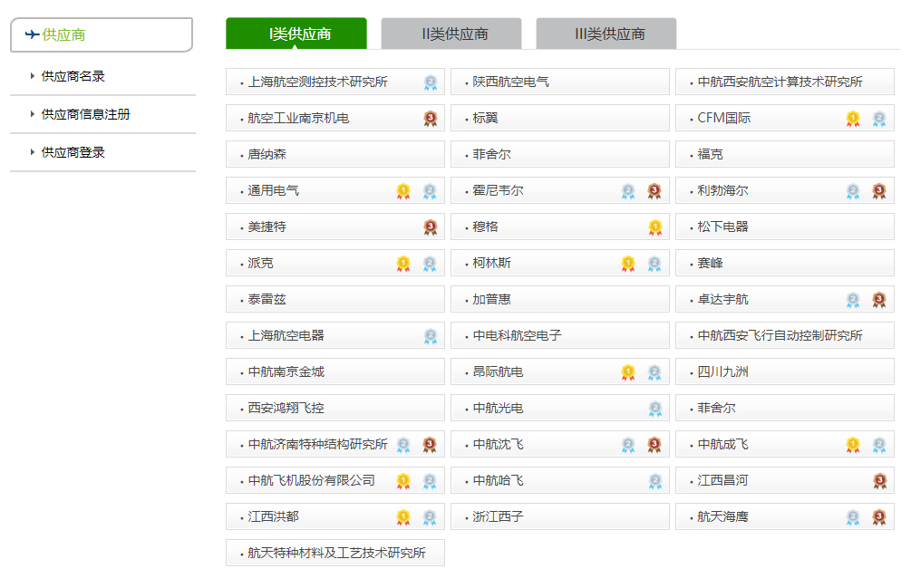921x588 pixels.
Task: Click the 柯林斯 supplier name
Action: coord(491,263)
